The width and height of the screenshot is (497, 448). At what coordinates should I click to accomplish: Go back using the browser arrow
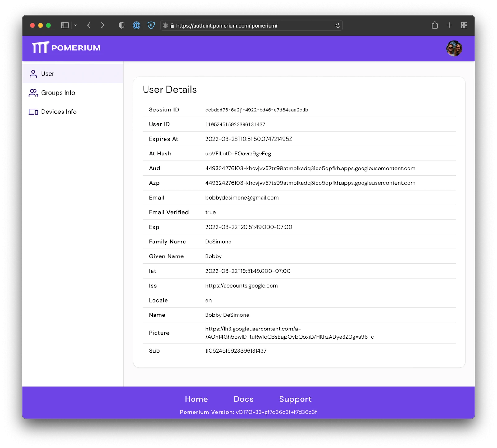89,25
